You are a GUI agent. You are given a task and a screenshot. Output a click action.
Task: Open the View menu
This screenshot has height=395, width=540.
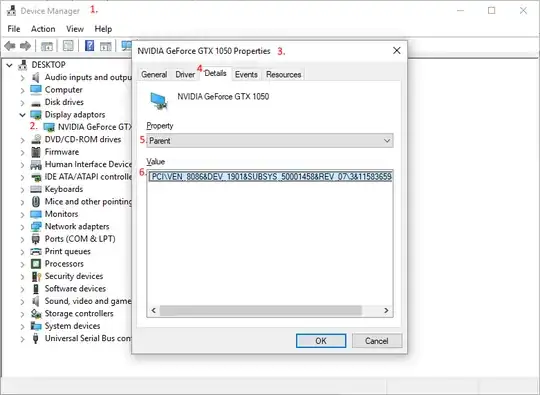tap(75, 29)
